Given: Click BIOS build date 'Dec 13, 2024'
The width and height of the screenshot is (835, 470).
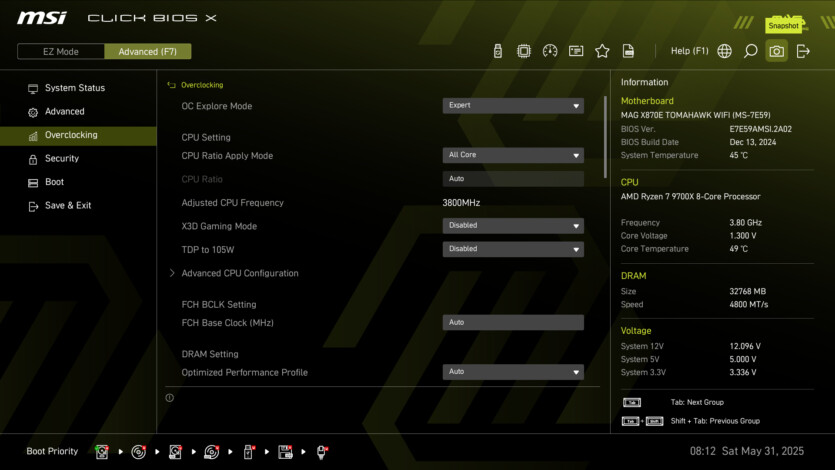Looking at the screenshot, I should pos(752,142).
